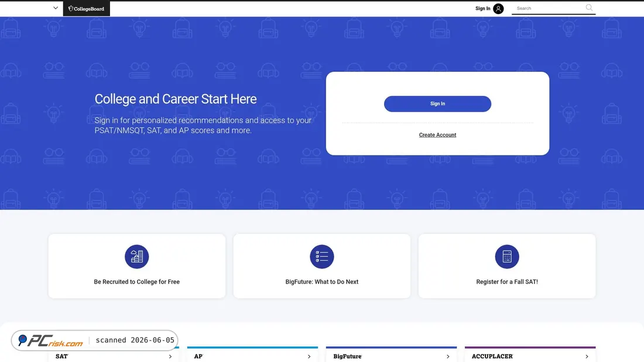Open the Create Account link
Screen dimensions: 644x362
pos(437,135)
